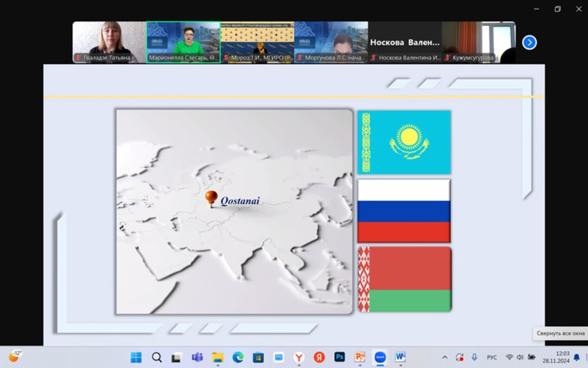This screenshot has width=588, height=368.
Task: Open Wi-Fi network settings icon
Action: (x=509, y=357)
